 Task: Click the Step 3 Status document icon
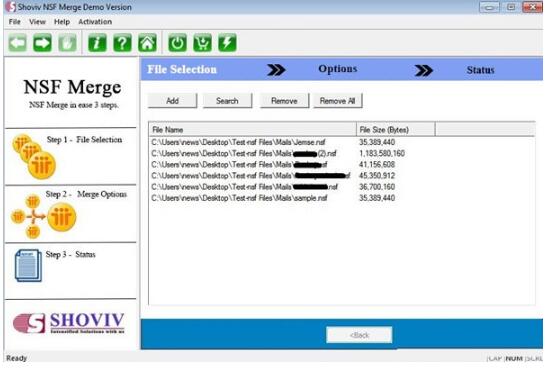[28, 265]
